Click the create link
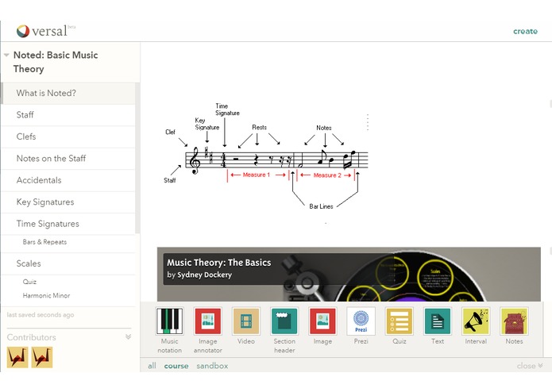The image size is (552, 392). click(x=525, y=31)
